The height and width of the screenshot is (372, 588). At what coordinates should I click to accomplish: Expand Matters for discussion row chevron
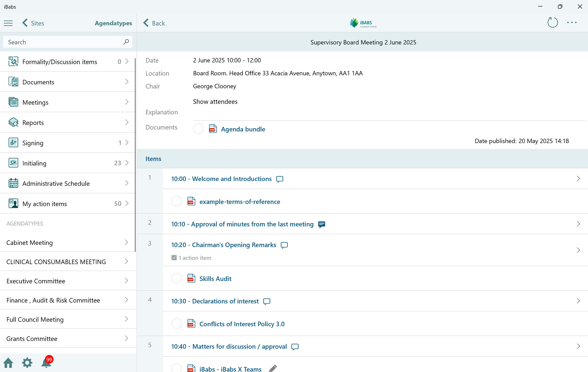578,346
